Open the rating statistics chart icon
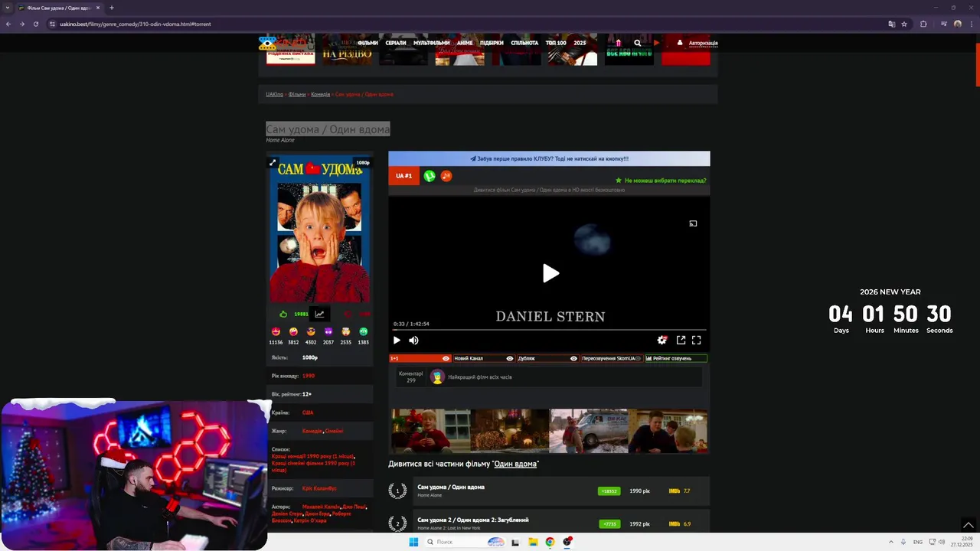 [x=319, y=314]
